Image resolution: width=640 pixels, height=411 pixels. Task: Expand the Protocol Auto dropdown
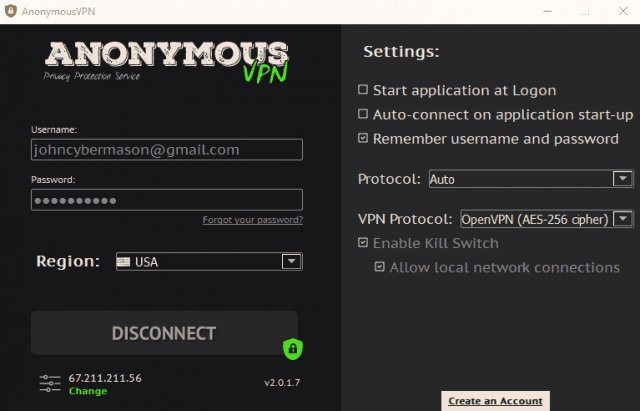point(622,178)
